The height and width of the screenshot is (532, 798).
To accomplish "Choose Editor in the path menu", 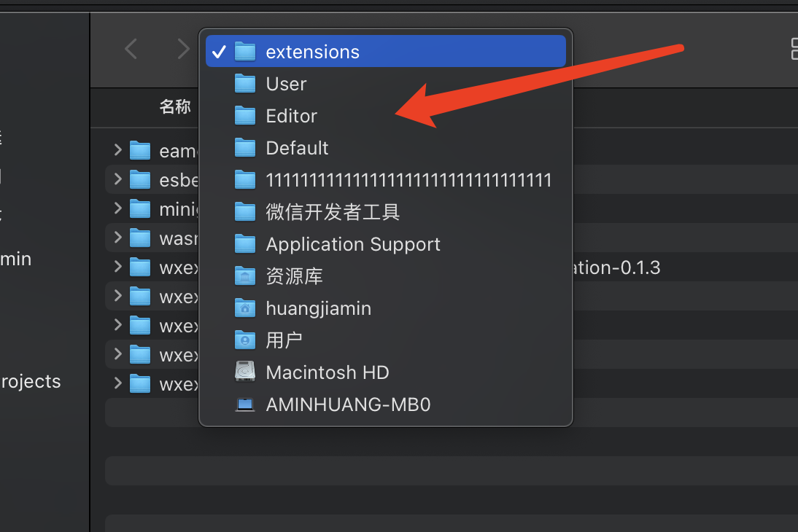I will tap(291, 116).
